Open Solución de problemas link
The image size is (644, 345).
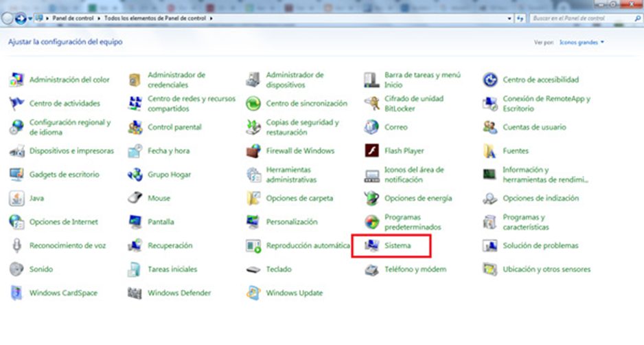pos(540,245)
